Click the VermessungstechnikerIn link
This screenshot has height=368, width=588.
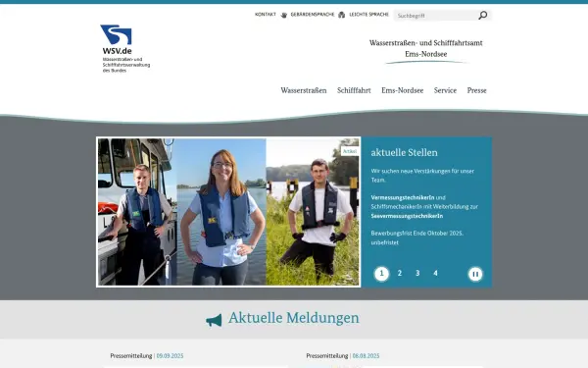tap(403, 197)
